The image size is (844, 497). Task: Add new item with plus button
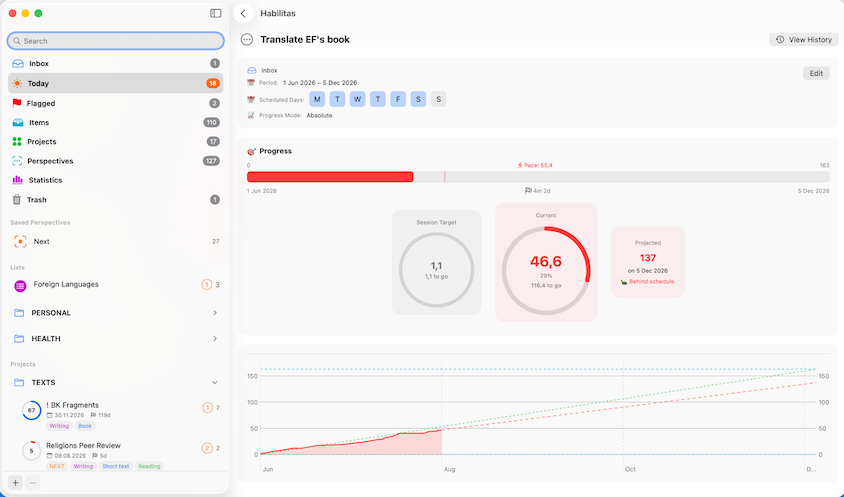15,482
